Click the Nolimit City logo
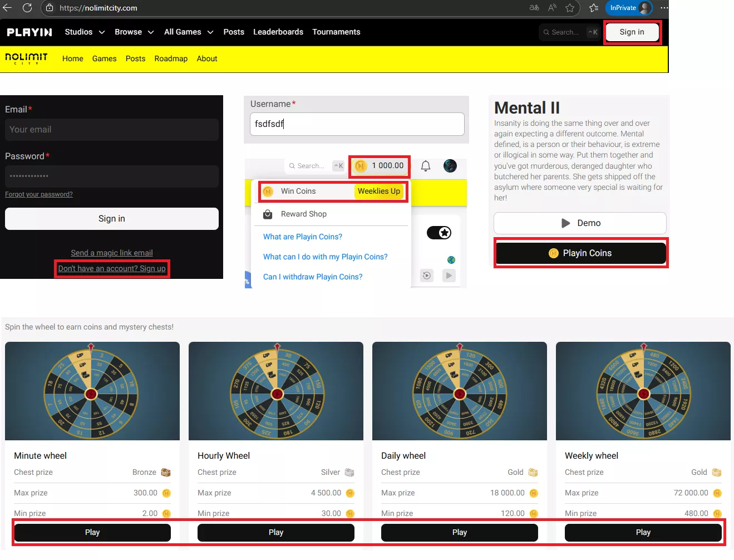 coord(26,58)
